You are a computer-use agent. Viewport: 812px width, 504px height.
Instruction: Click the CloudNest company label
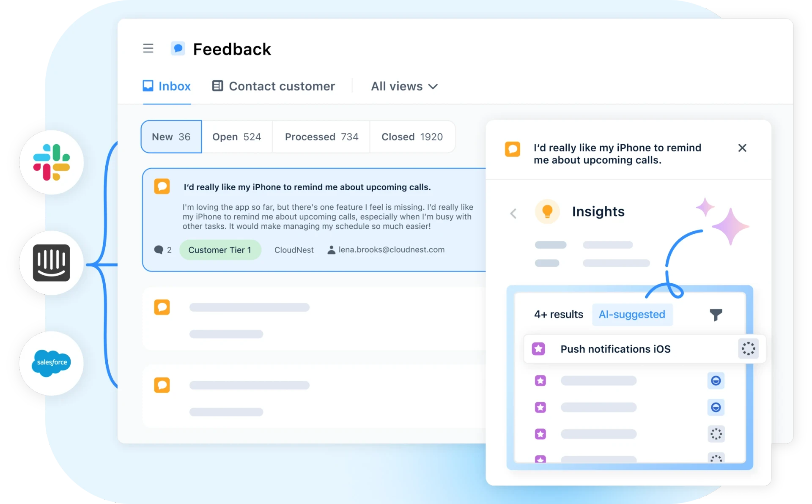294,249
